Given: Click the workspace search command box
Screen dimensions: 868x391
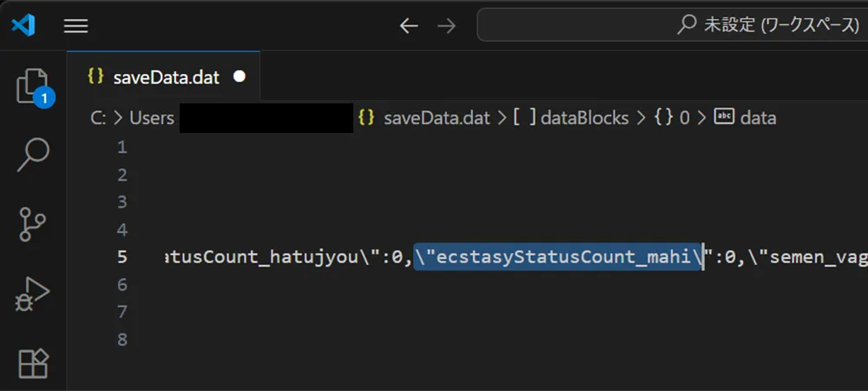Looking at the screenshot, I should (x=673, y=25).
